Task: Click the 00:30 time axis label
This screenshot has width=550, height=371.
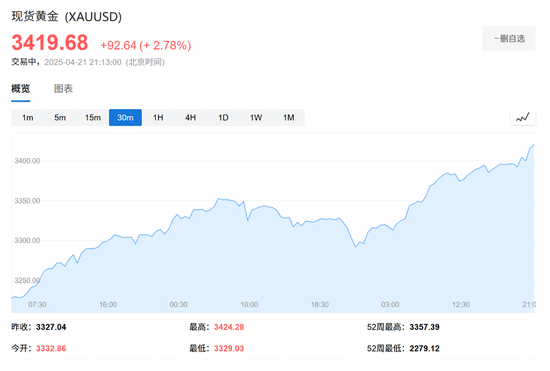Action: pyautogui.click(x=179, y=305)
